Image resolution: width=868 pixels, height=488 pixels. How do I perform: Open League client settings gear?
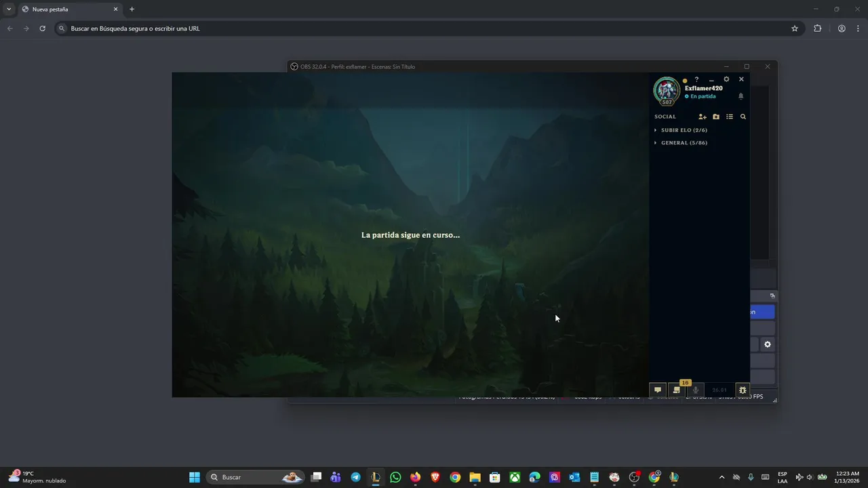tap(726, 79)
